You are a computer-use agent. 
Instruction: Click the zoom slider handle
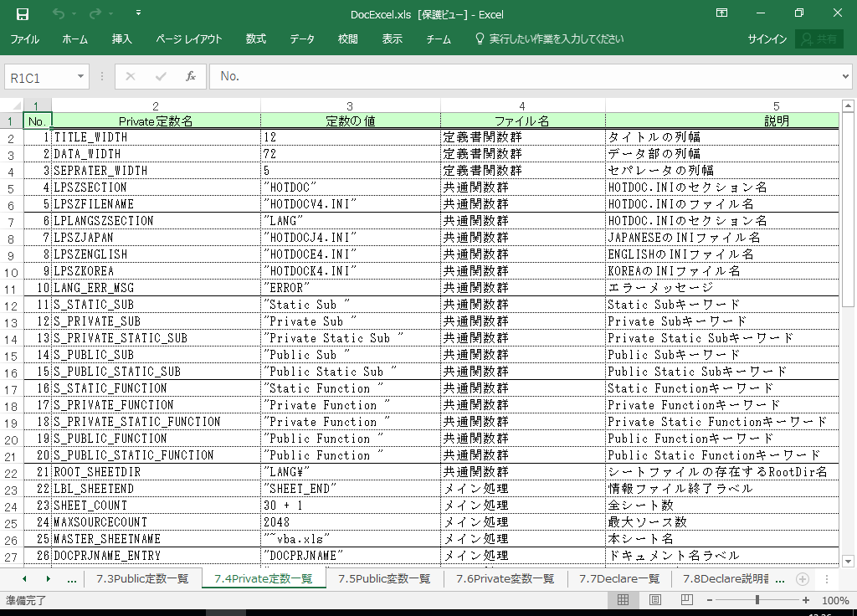[757, 600]
